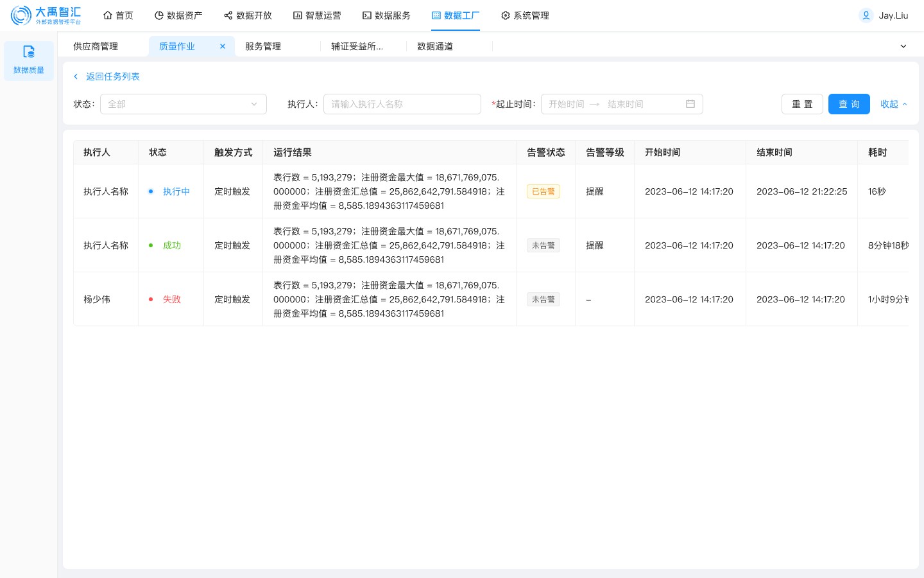Screen dimensions: 924x578
Task: Click end time 2023-06-12 21:22:25
Action: tap(802, 191)
